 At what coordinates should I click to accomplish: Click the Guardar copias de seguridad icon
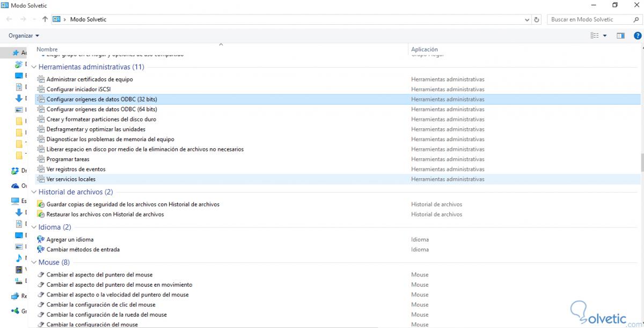pyautogui.click(x=41, y=205)
